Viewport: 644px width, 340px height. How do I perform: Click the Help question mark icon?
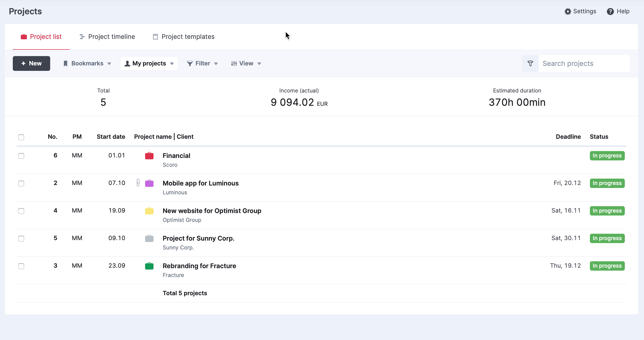point(610,12)
